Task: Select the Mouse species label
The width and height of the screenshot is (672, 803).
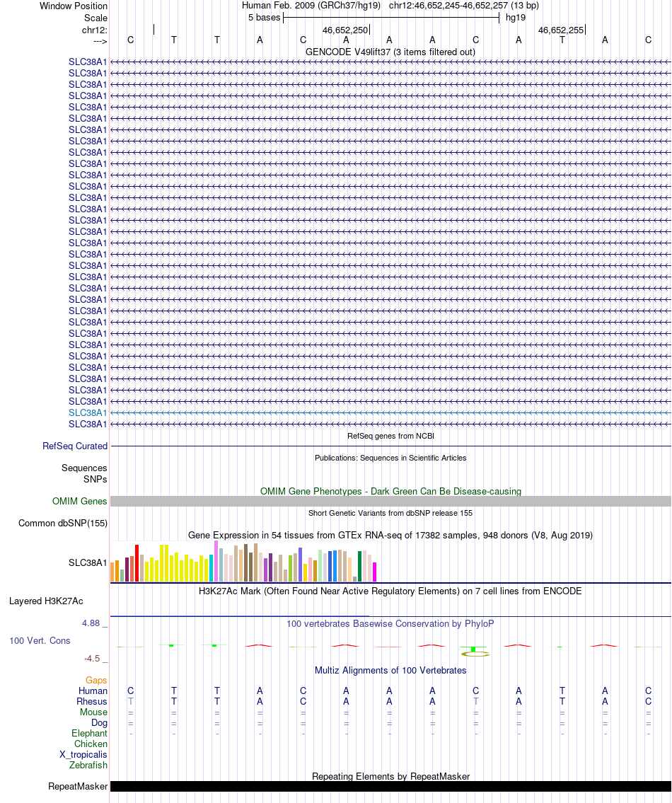Action: point(94,712)
